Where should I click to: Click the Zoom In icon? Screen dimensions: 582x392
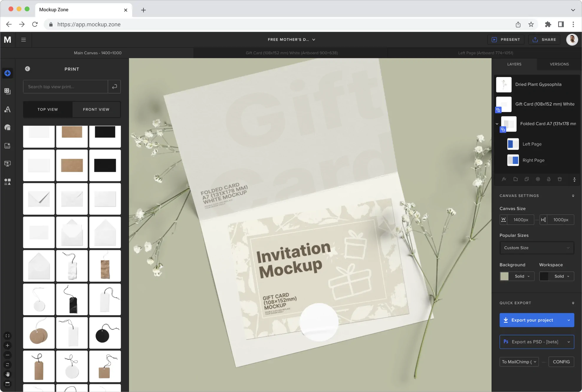tap(7, 345)
